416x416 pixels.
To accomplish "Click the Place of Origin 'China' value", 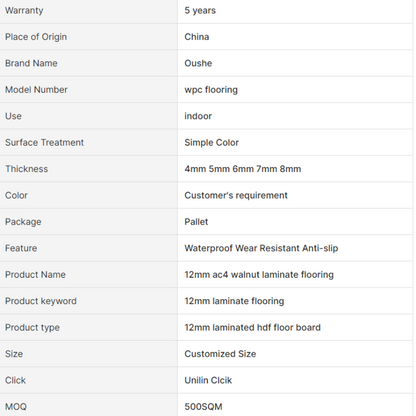I will pyautogui.click(x=197, y=37).
